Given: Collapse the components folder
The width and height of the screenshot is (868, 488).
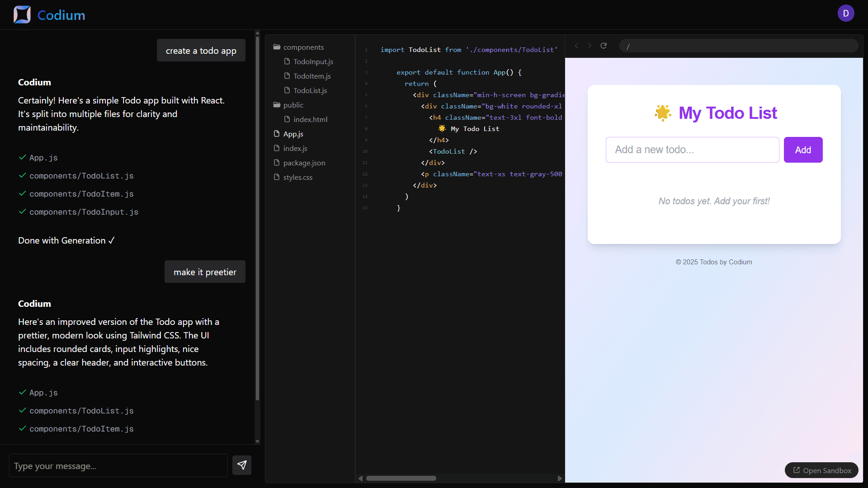Looking at the screenshot, I should pos(303,47).
